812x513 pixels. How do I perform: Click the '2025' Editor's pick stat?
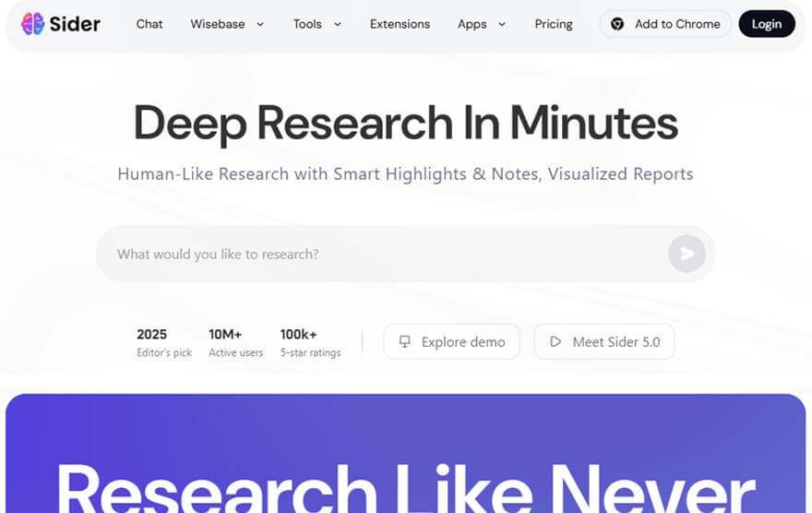(x=164, y=342)
